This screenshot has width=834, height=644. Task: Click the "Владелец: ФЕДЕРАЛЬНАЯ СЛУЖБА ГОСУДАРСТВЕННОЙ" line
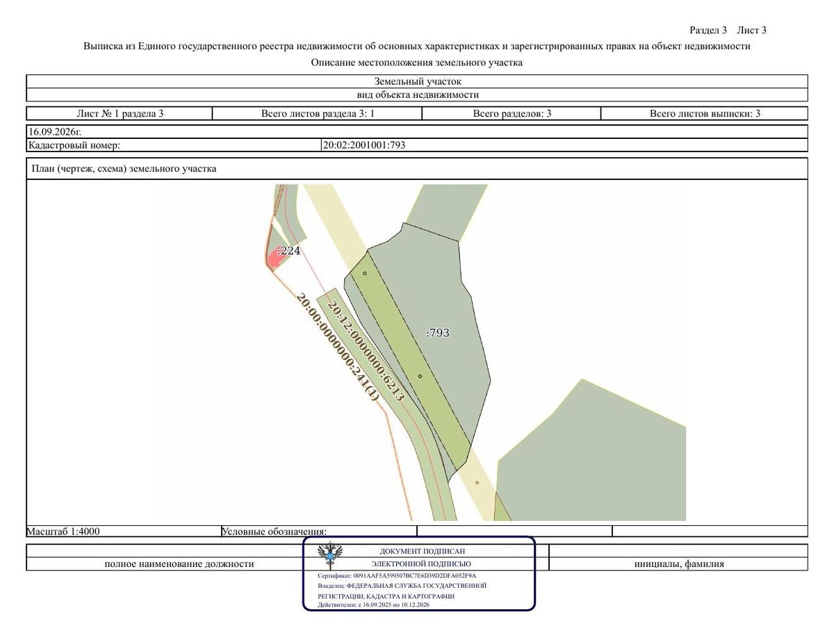tap(402, 586)
